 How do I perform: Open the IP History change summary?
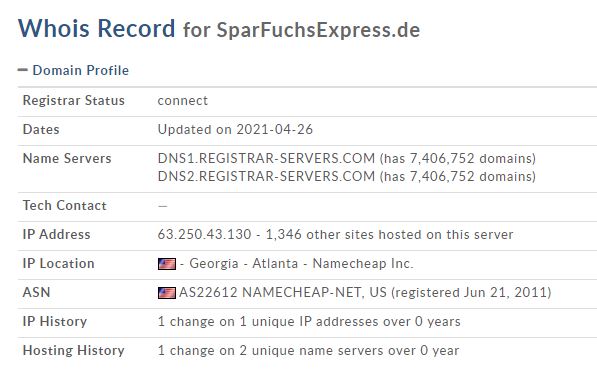click(309, 322)
